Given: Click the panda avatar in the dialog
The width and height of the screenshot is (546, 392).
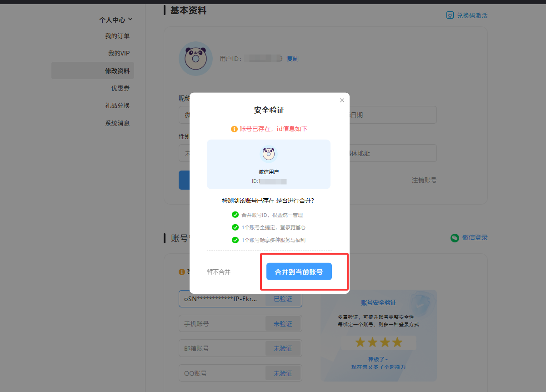Looking at the screenshot, I should (268, 154).
